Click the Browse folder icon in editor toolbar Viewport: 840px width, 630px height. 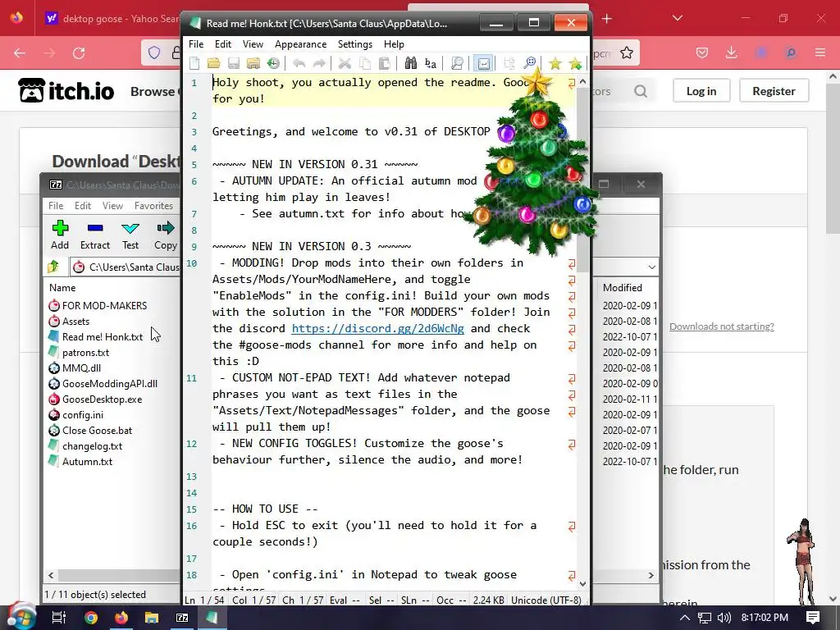[x=253, y=64]
